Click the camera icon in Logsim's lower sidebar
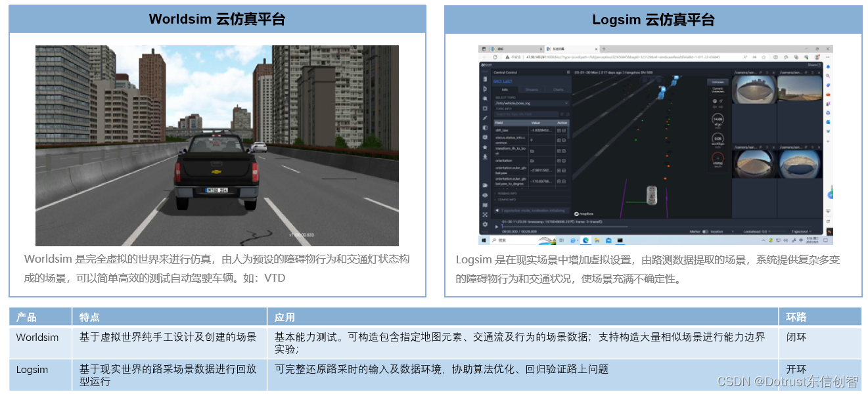Viewport: 868px width, 394px height. click(x=485, y=185)
